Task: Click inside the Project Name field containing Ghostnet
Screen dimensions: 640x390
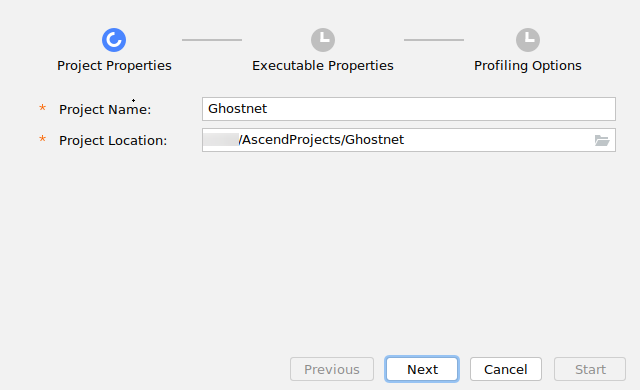Action: point(409,109)
